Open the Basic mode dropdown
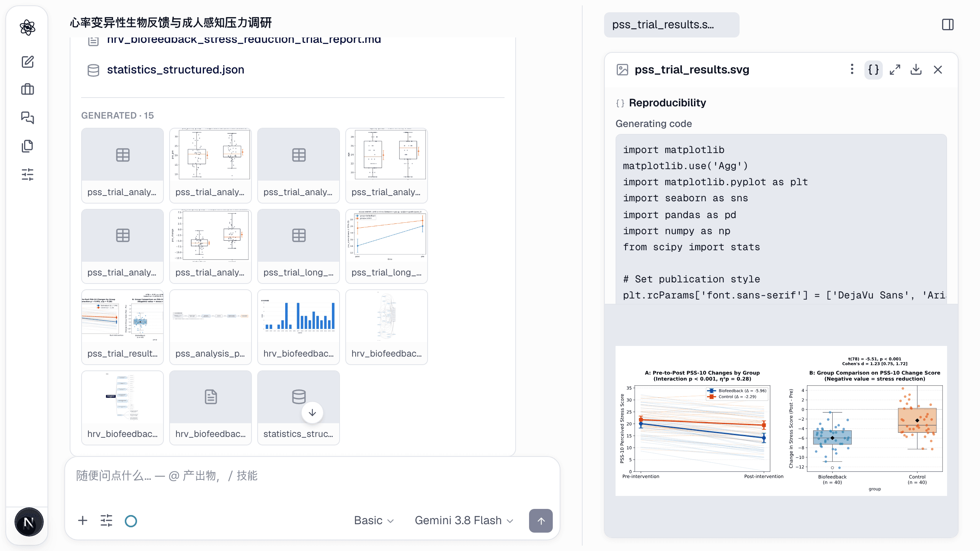Viewport: 980px width, 551px height. click(x=374, y=520)
